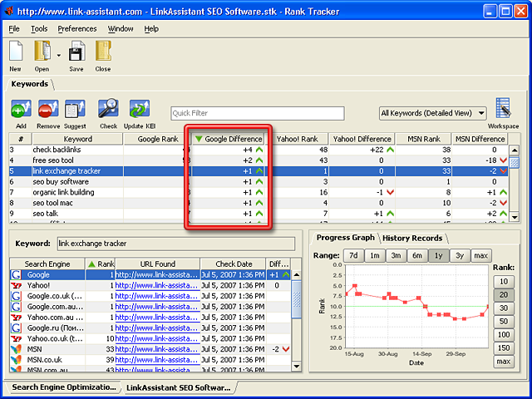Viewport: 532px width, 399px height.
Task: Select the 'seo tool mac' keyword row
Action: pos(259,203)
